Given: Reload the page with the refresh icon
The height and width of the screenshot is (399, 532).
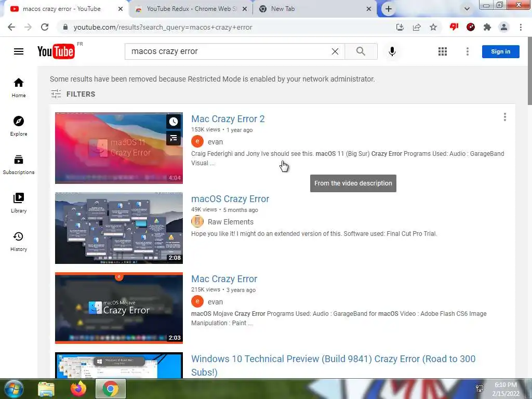Looking at the screenshot, I should tap(45, 27).
